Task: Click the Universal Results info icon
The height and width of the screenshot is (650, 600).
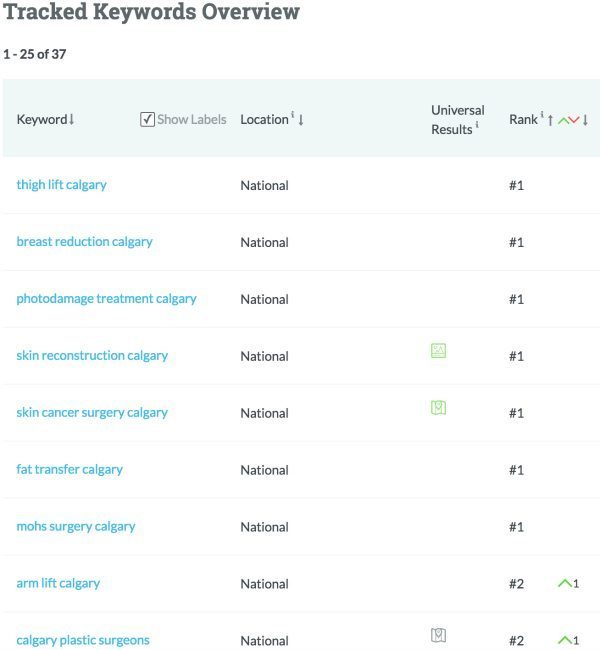Action: pos(477,126)
